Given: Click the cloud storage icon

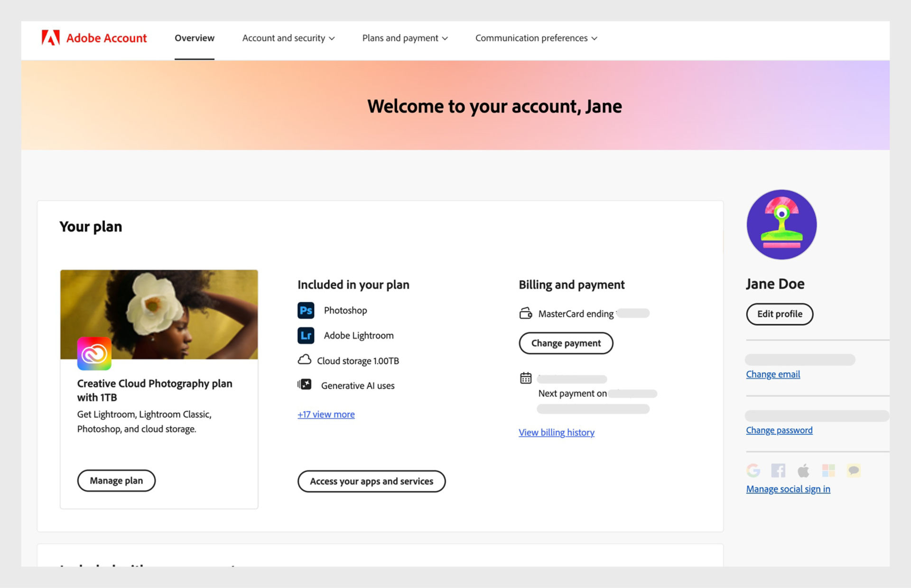Looking at the screenshot, I should tap(304, 360).
